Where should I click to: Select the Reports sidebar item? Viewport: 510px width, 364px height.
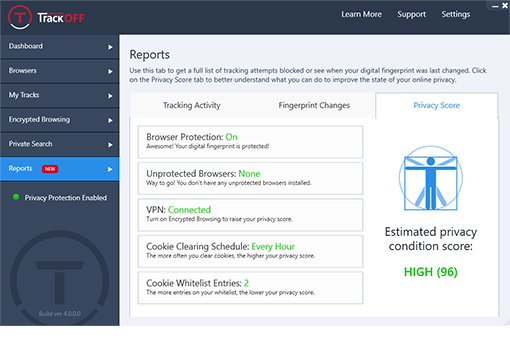click(60, 169)
